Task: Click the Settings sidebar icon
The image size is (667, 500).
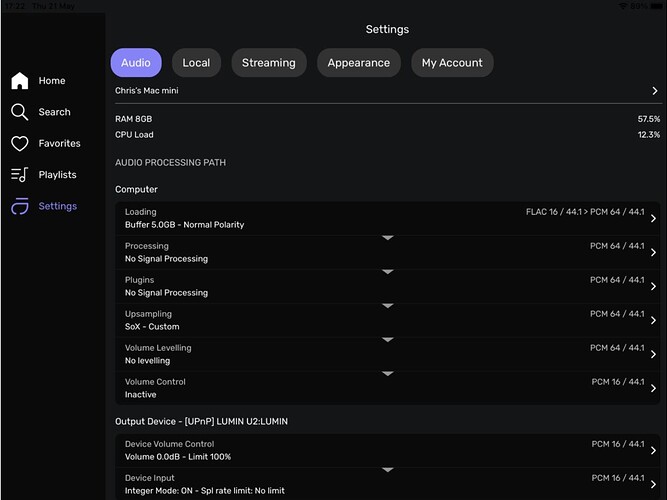Action: pyautogui.click(x=20, y=206)
